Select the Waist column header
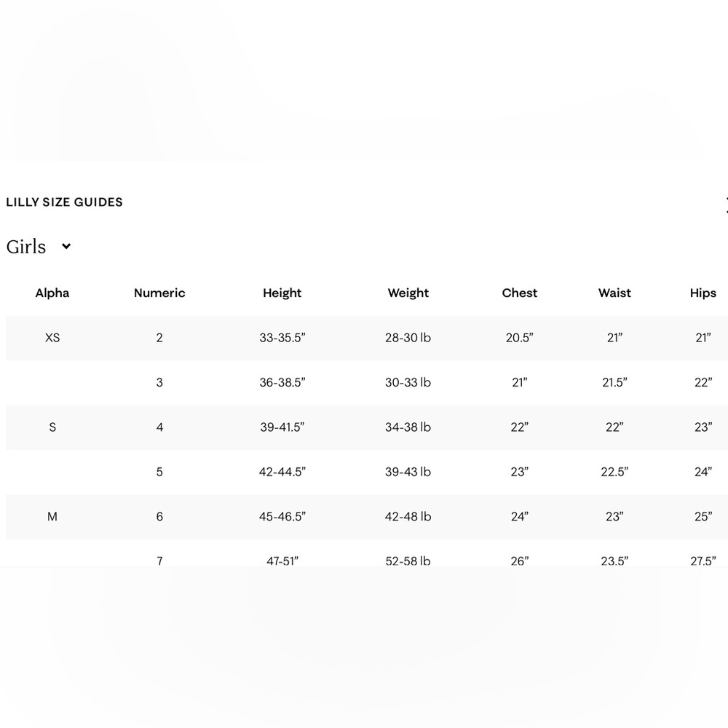 [x=614, y=293]
